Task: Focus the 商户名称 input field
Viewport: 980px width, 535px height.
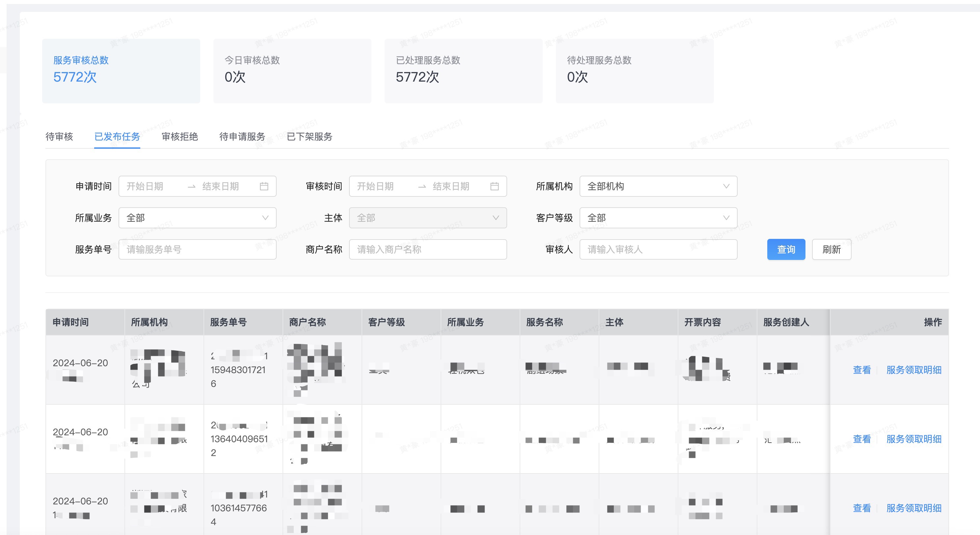Action: (428, 249)
